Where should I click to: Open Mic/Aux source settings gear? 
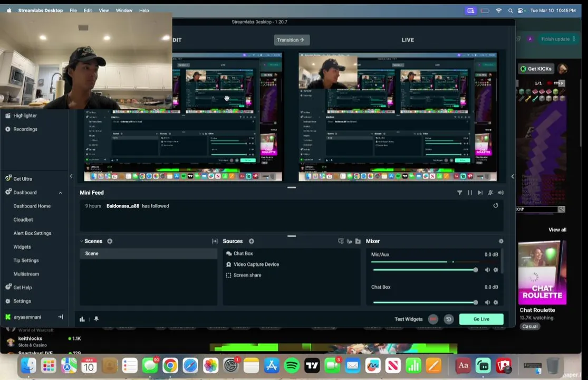(496, 270)
